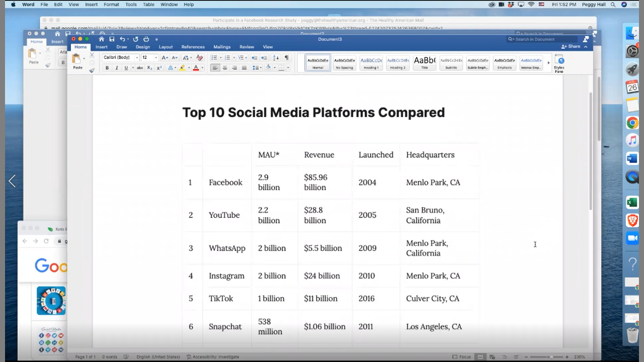Click the Print icon in quick access toolbar
The width and height of the screenshot is (644, 362).
pyautogui.click(x=146, y=39)
